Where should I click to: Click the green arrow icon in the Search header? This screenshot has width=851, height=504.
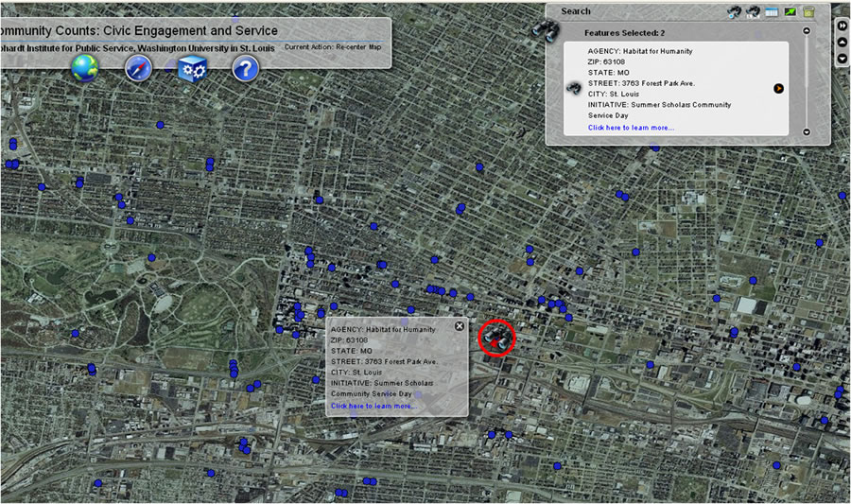[x=790, y=11]
